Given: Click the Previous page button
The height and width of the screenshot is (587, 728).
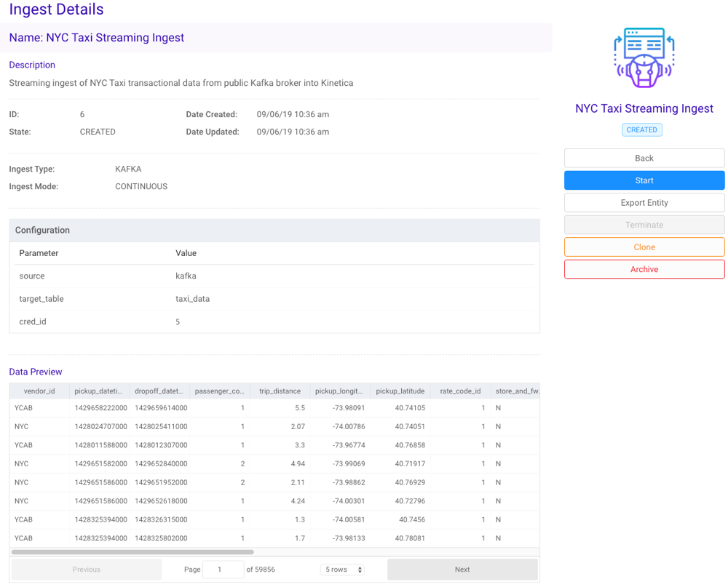Looking at the screenshot, I should coord(87,570).
